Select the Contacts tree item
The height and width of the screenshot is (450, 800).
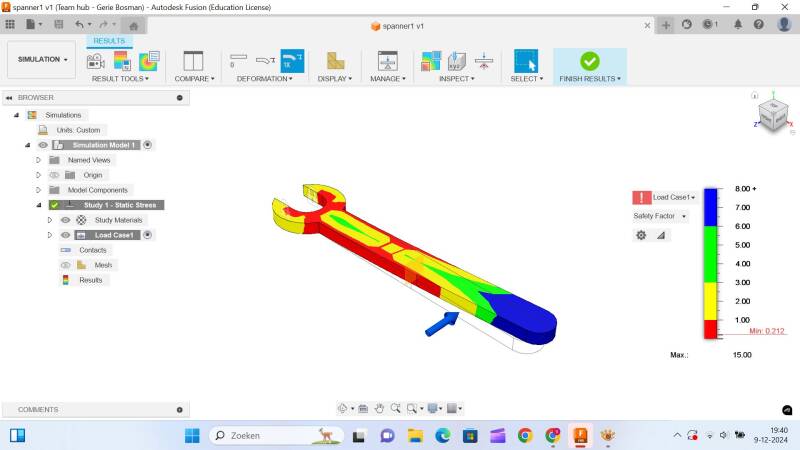pyautogui.click(x=92, y=250)
